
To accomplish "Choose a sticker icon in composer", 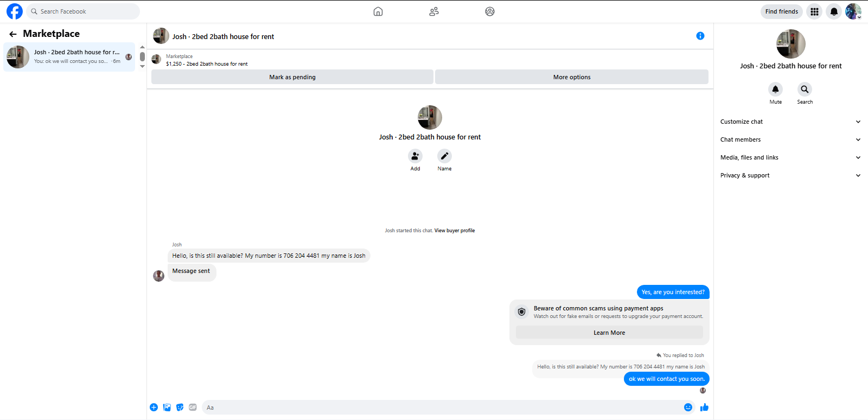I will pyautogui.click(x=180, y=408).
